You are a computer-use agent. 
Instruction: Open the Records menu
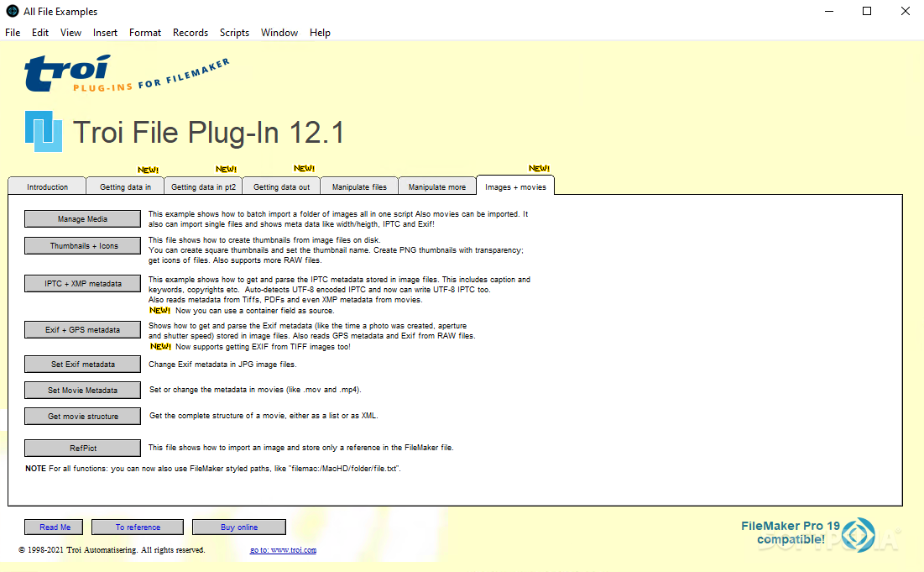pyautogui.click(x=191, y=33)
